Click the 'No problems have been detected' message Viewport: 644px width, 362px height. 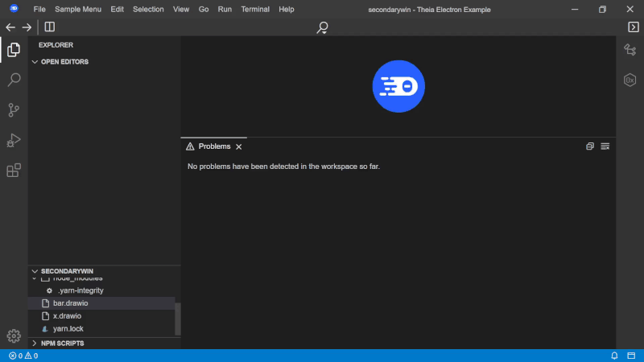284,167
